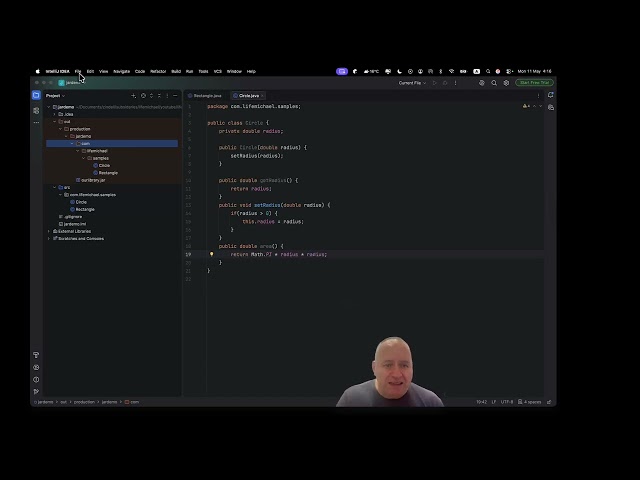Viewport: 640px width, 480px height.
Task: Select opened file target icon in Project panel
Action: pos(143,96)
